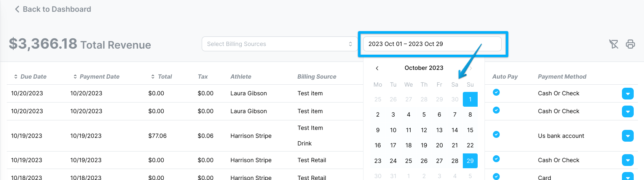Click Harrison Stripe in $77.06 row

(x=251, y=136)
